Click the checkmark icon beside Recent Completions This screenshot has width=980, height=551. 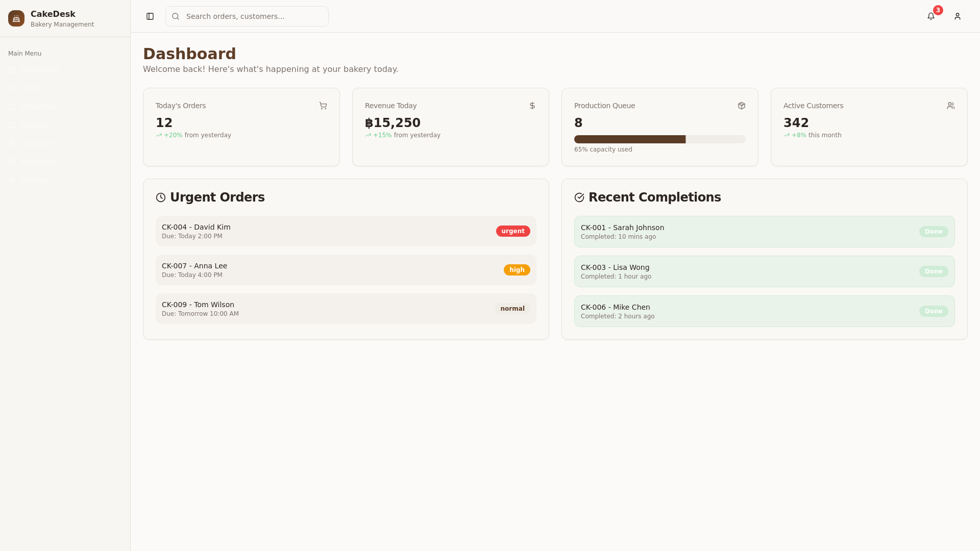tap(579, 197)
